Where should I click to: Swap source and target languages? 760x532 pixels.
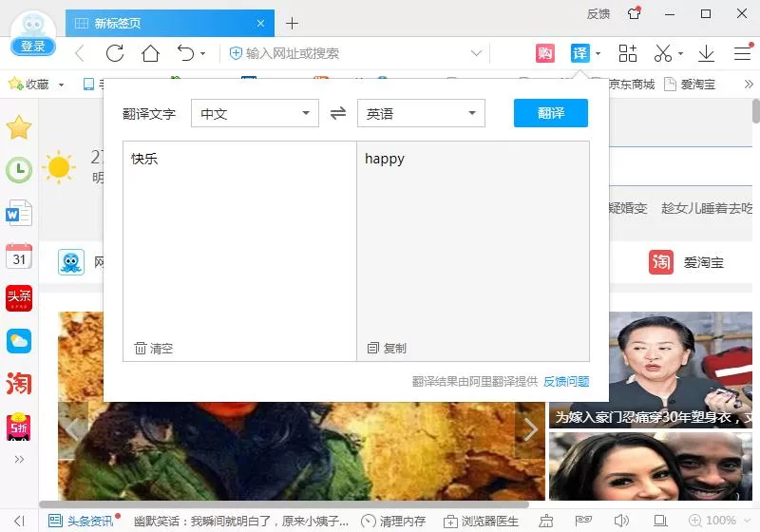coord(338,113)
